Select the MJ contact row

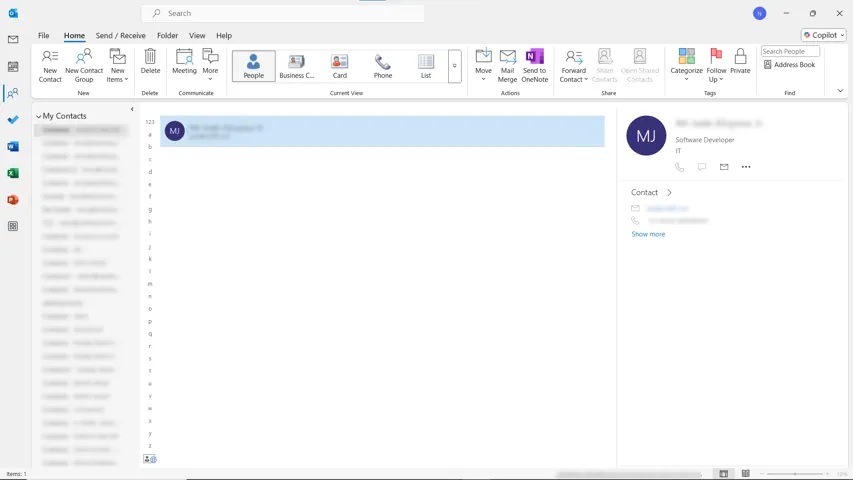coord(382,131)
